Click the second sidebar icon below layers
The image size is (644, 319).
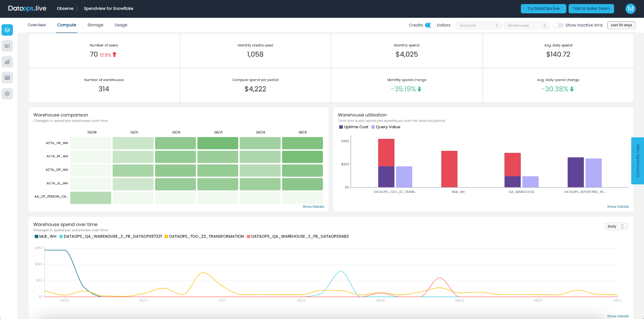[x=7, y=46]
